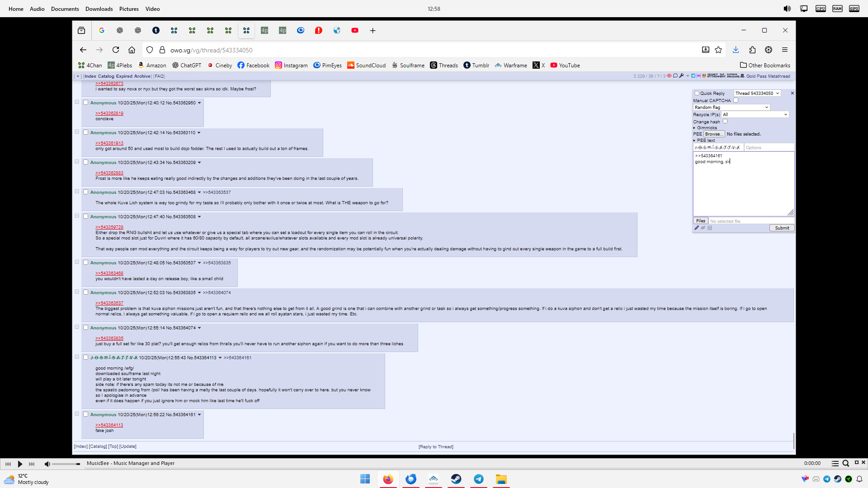
Task: Toggle the Change hash checkbox
Action: click(x=725, y=122)
